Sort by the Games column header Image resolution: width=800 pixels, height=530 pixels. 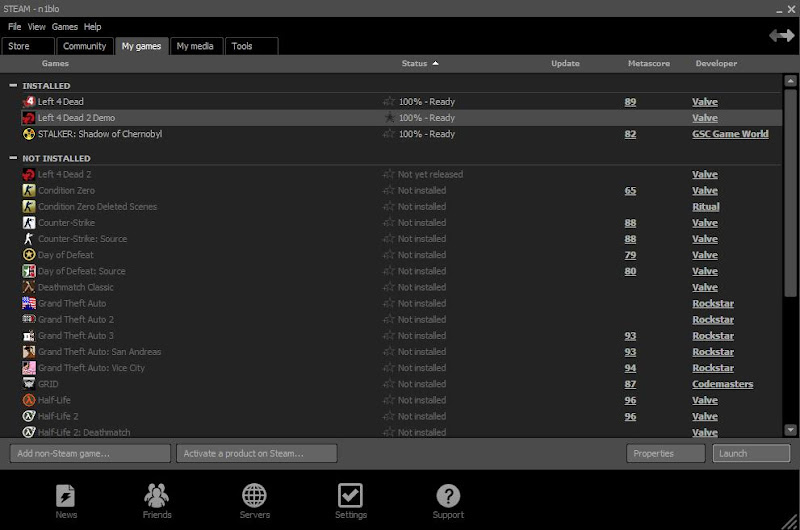click(x=55, y=63)
